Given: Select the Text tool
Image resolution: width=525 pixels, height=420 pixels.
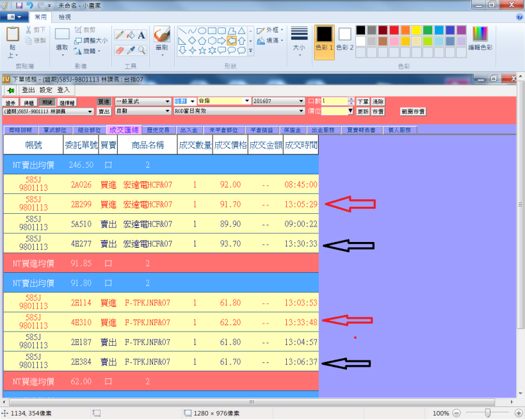Looking at the screenshot, I should click(141, 35).
